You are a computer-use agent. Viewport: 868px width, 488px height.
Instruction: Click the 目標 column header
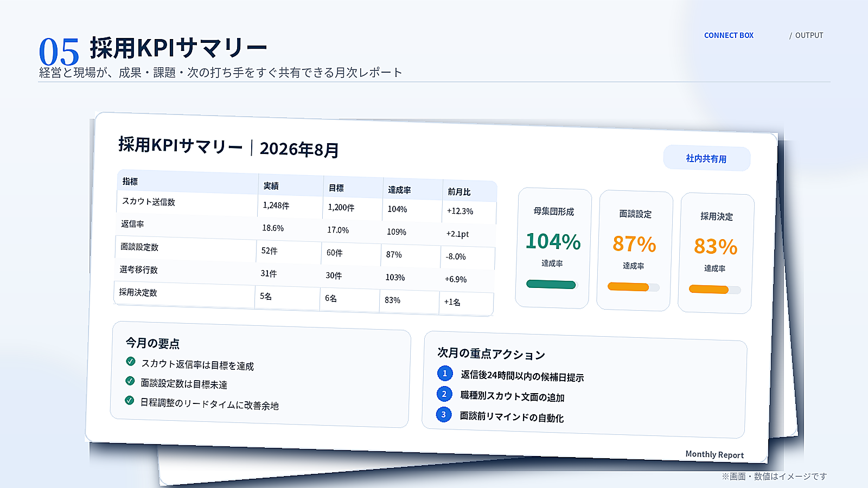pos(336,188)
